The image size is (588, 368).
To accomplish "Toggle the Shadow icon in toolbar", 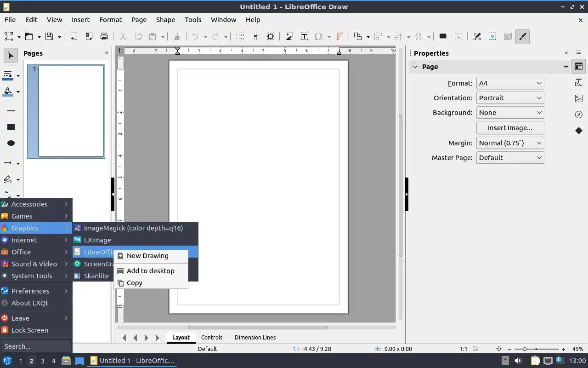I will [443, 36].
